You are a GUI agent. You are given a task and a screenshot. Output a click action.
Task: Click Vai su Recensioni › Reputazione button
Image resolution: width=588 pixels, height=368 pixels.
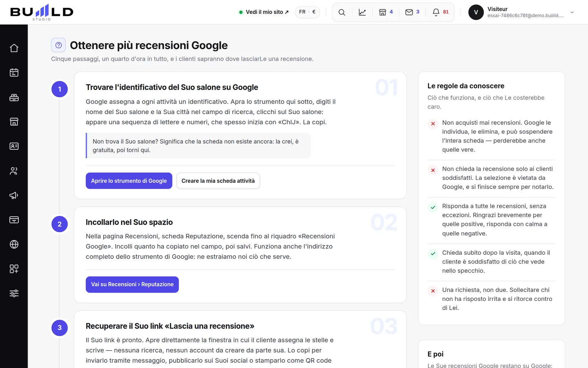pyautogui.click(x=132, y=285)
